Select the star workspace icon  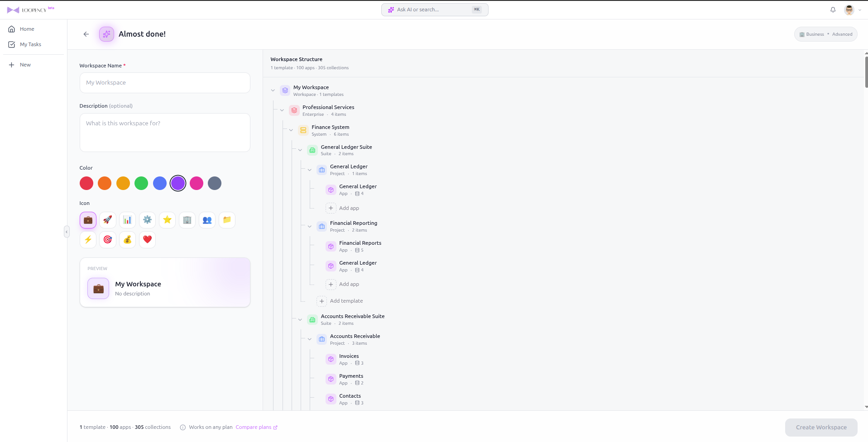coord(167,220)
